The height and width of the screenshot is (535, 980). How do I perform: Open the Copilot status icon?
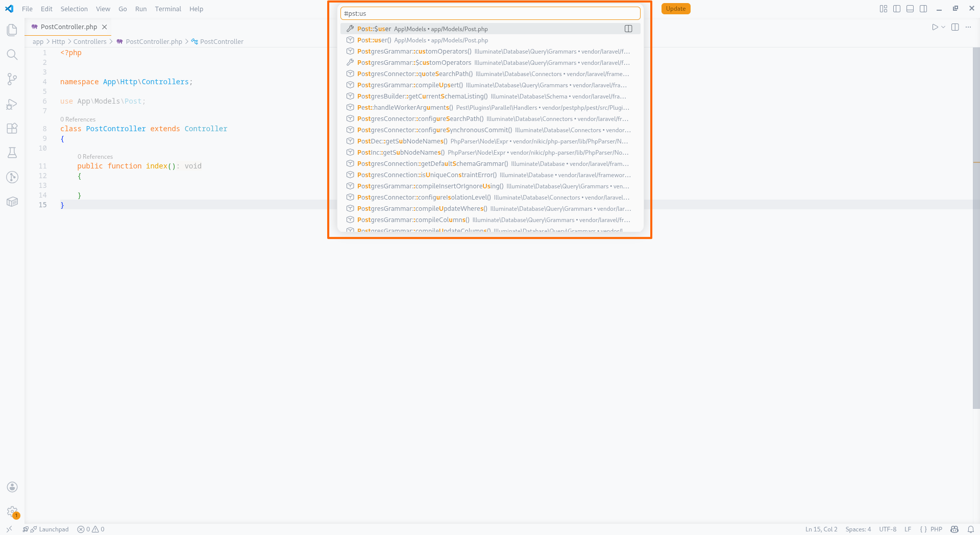click(x=954, y=529)
